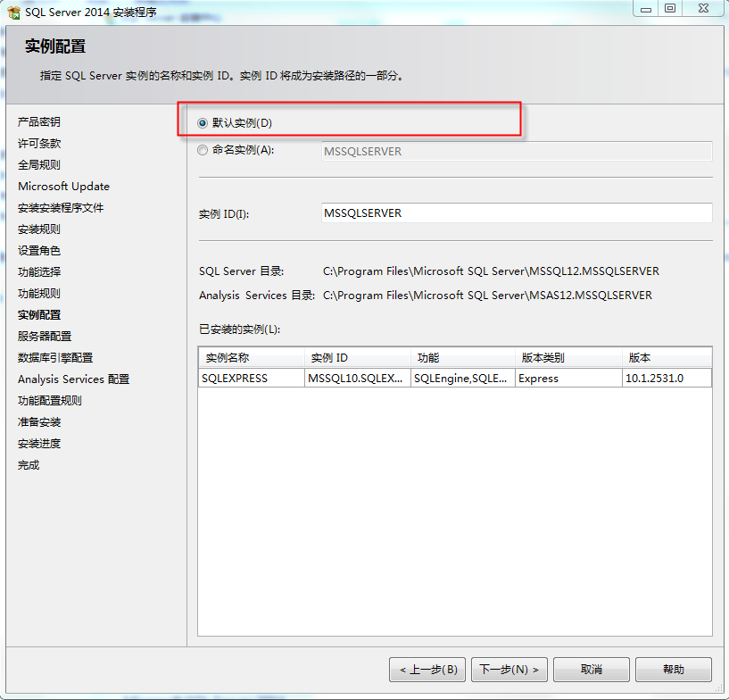Click the SQL Server 目录 label
The height and width of the screenshot is (700, 729).
pyautogui.click(x=241, y=271)
